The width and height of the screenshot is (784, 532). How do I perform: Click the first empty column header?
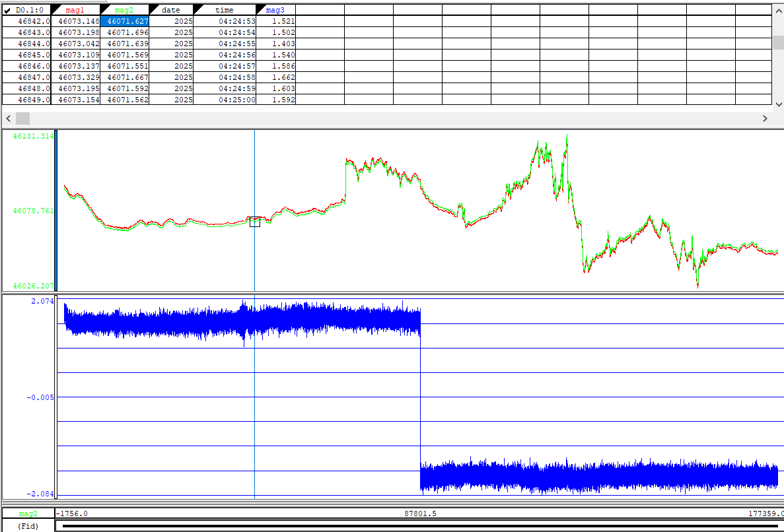320,11
